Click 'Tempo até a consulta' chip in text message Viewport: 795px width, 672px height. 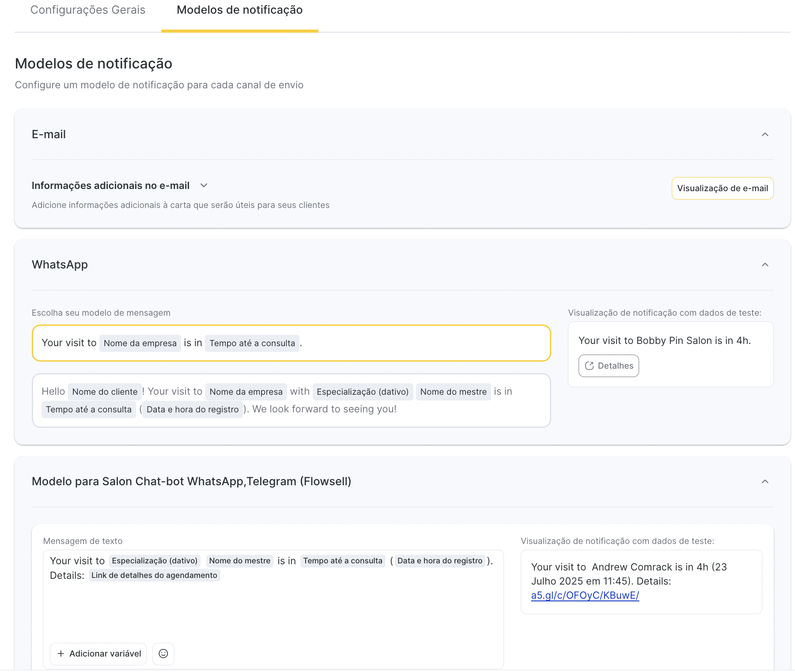click(x=342, y=561)
